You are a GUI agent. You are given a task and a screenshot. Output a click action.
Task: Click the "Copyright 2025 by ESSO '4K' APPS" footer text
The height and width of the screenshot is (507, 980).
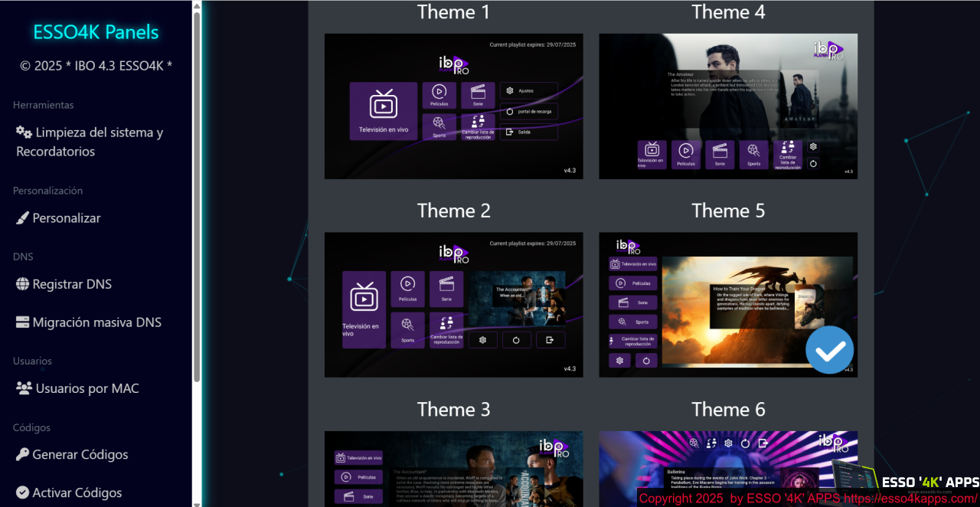point(740,499)
